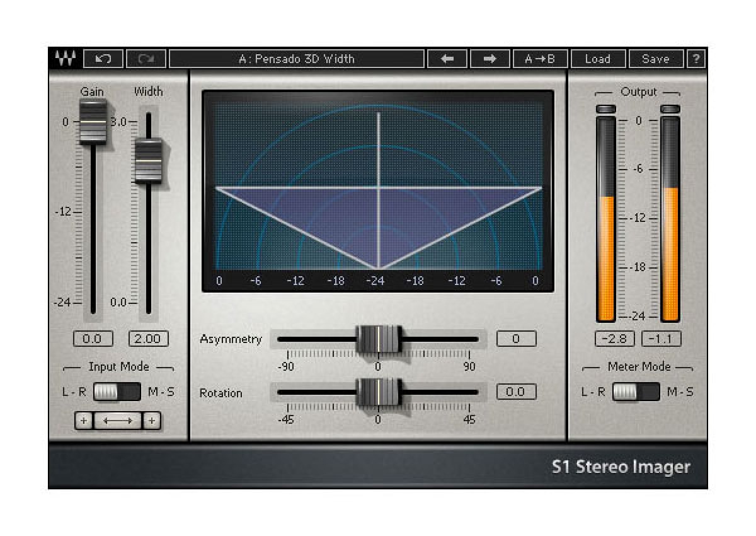Click the stereo vector display graph

click(x=378, y=191)
